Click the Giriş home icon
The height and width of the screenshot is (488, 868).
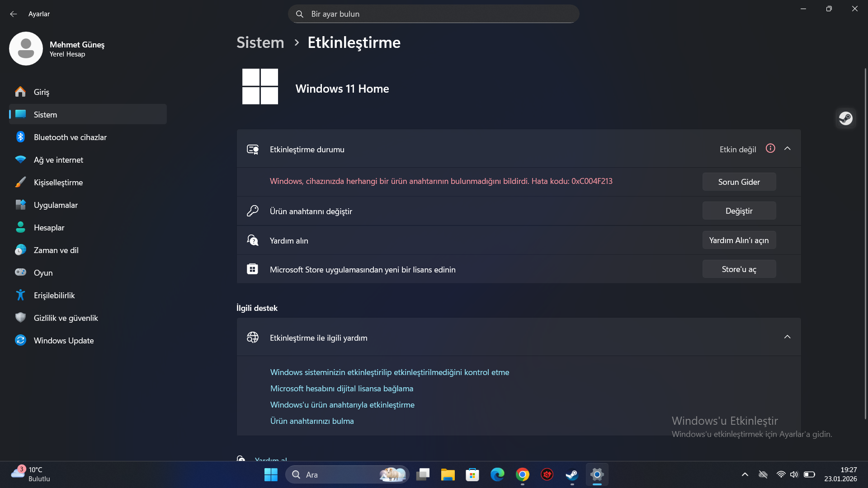click(20, 92)
